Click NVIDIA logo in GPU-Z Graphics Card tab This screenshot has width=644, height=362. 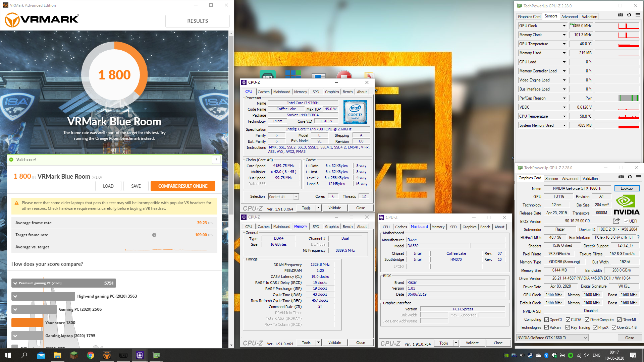pyautogui.click(x=626, y=205)
